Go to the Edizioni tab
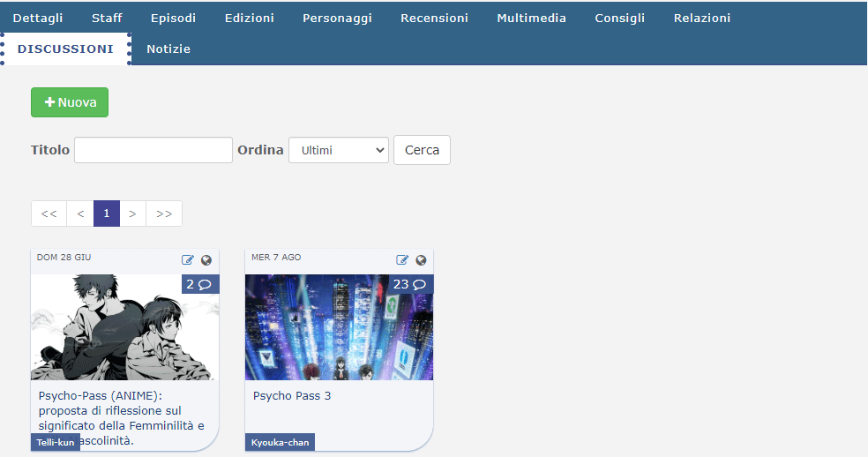 [249, 18]
